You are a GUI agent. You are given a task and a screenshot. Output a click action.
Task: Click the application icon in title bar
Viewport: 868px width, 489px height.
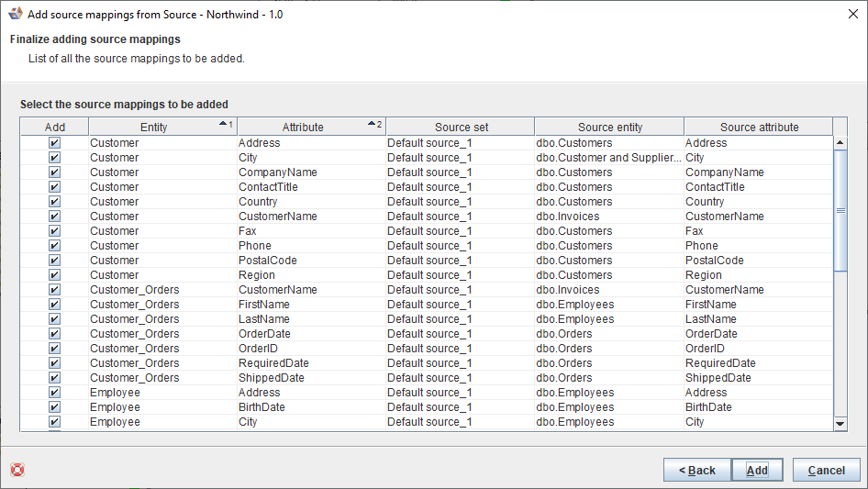pyautogui.click(x=15, y=13)
